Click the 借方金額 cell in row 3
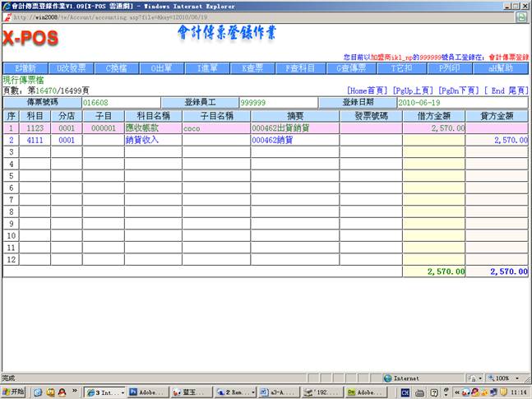 click(434, 152)
